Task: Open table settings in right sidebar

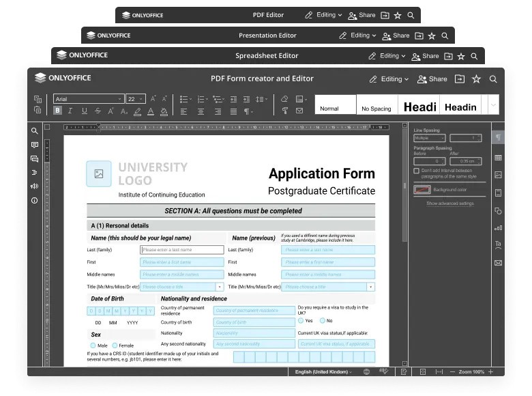Action: [x=498, y=158]
